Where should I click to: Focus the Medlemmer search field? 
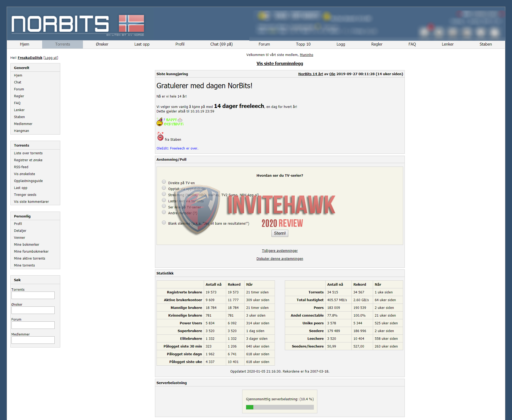coord(33,340)
